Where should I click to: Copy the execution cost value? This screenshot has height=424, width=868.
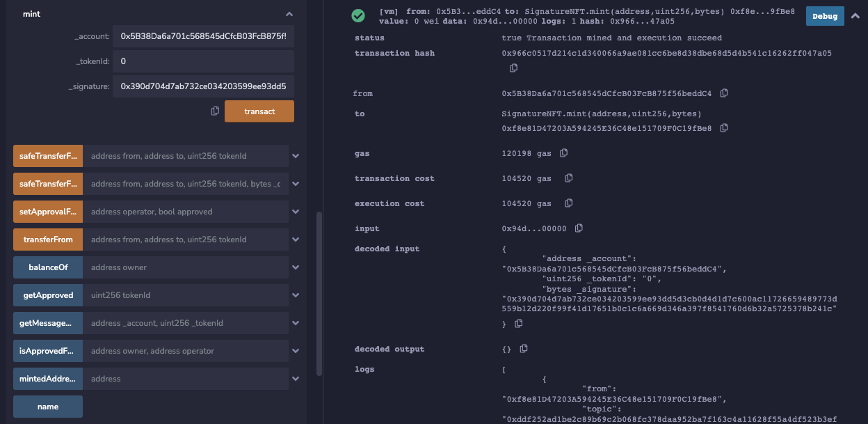coord(568,203)
